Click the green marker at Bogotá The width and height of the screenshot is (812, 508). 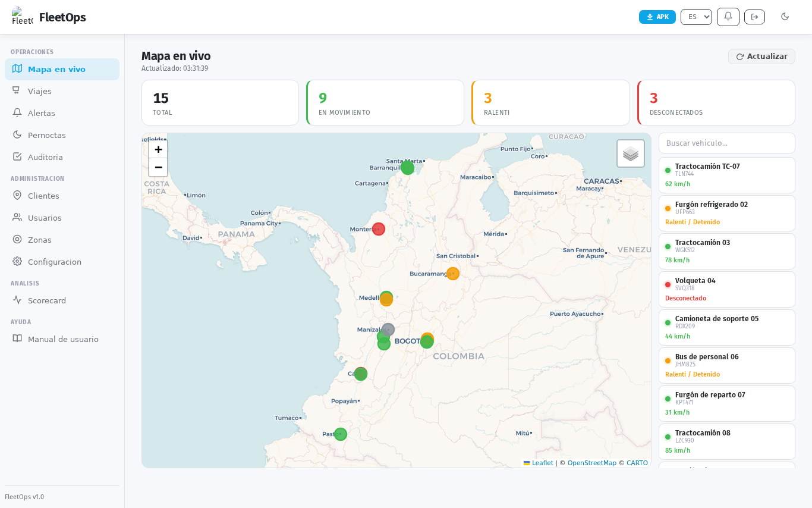point(427,342)
